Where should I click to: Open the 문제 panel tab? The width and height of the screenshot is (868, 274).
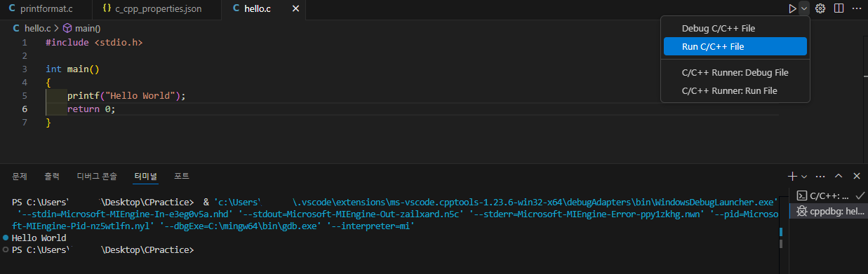(20, 176)
